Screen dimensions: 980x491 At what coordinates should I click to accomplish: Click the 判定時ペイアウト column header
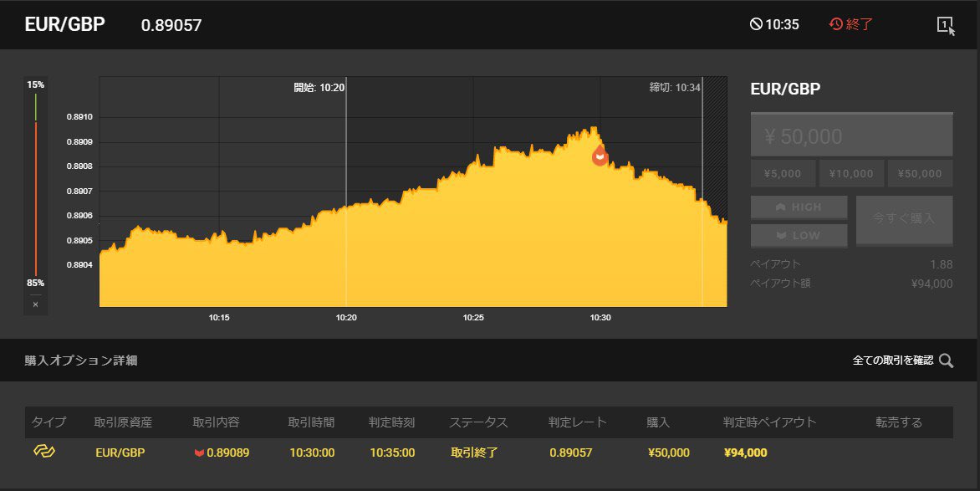click(770, 422)
